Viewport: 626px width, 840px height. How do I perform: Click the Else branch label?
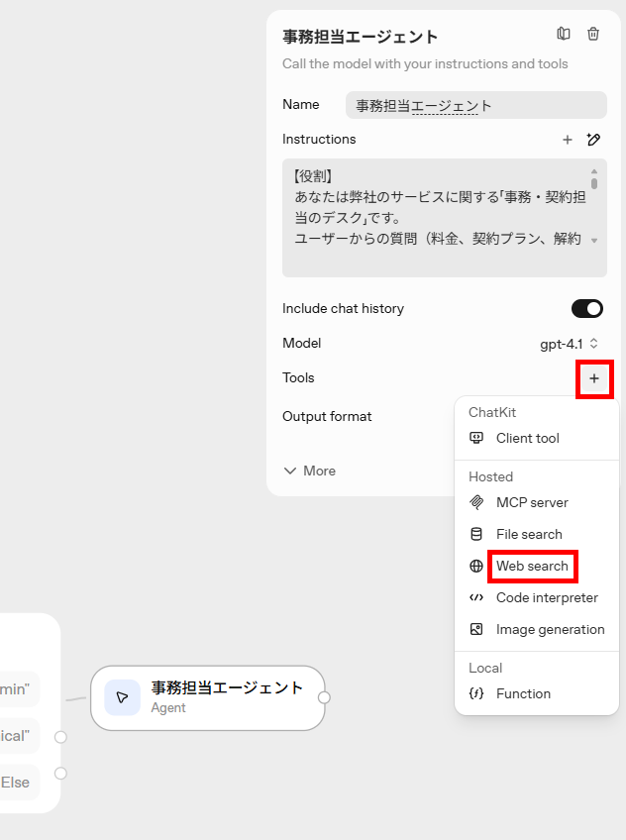pyautogui.click(x=15, y=783)
